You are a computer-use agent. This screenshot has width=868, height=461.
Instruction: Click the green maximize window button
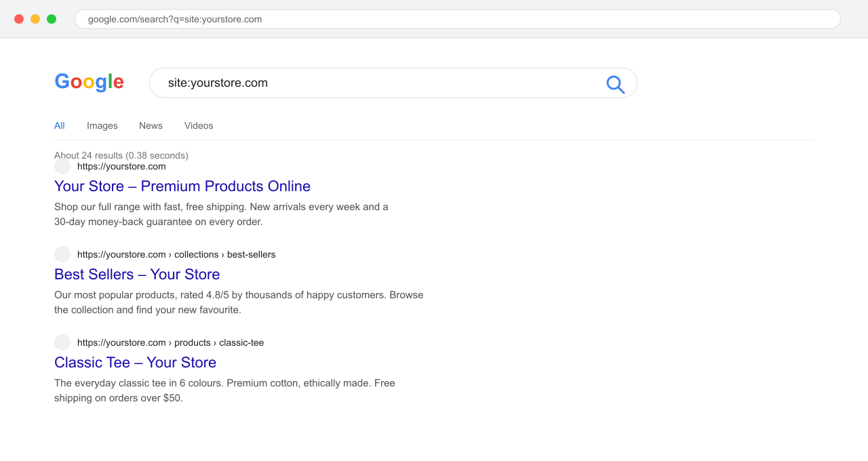(52, 19)
